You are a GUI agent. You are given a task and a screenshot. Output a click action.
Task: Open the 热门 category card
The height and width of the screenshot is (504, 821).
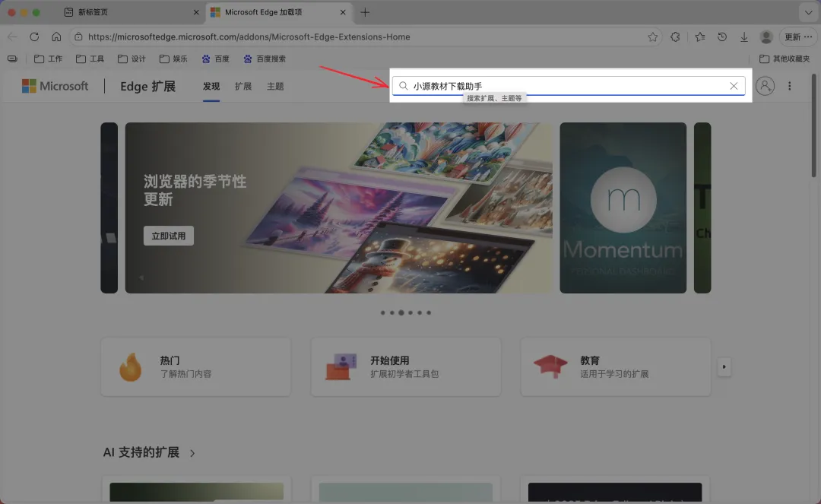196,366
